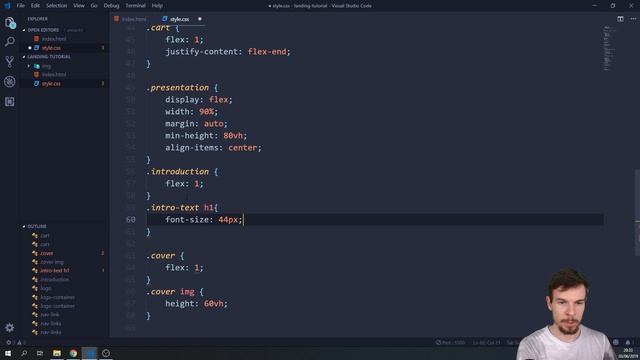Open the Search view in activity bar

point(10,42)
